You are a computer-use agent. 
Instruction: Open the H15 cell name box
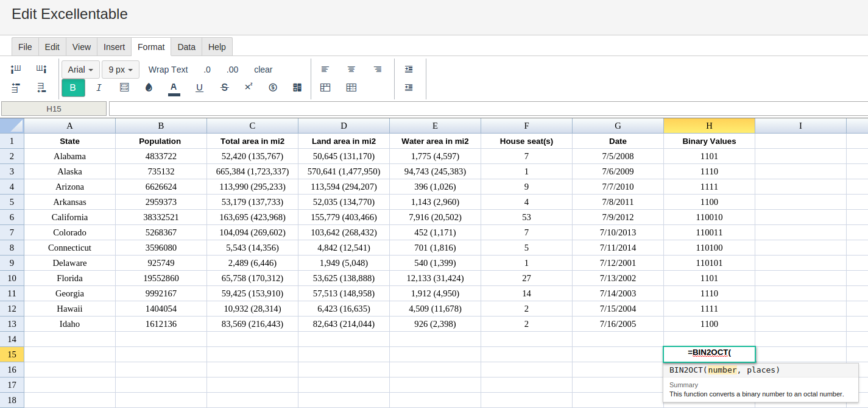54,109
